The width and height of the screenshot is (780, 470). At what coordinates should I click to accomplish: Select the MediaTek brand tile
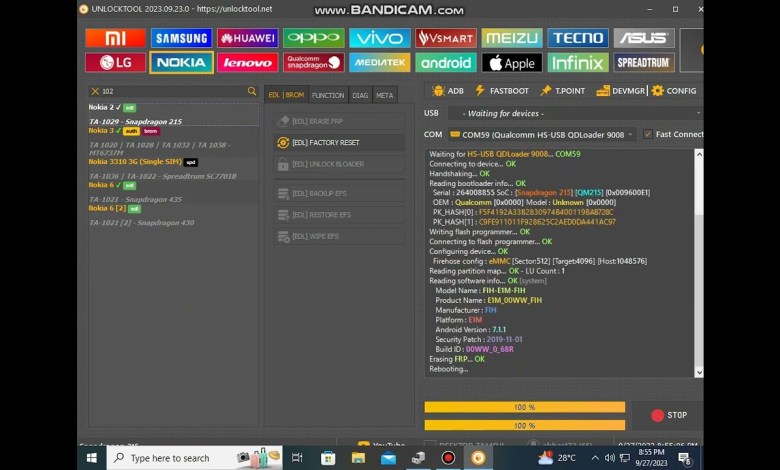click(x=380, y=63)
